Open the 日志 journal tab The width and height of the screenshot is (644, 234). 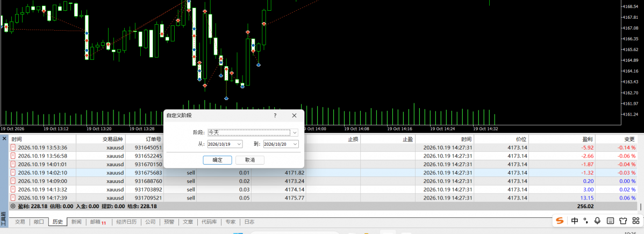(249, 222)
